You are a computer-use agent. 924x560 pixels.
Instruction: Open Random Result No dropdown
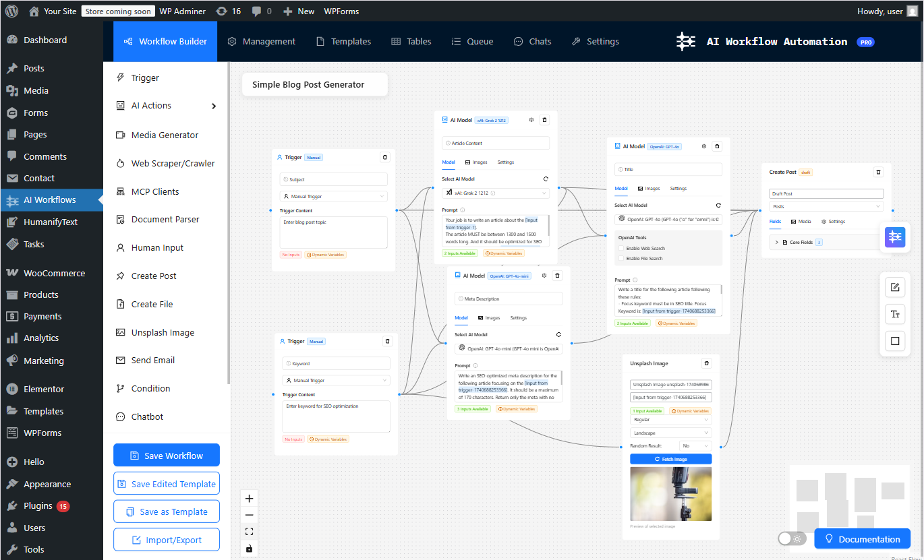coord(696,445)
